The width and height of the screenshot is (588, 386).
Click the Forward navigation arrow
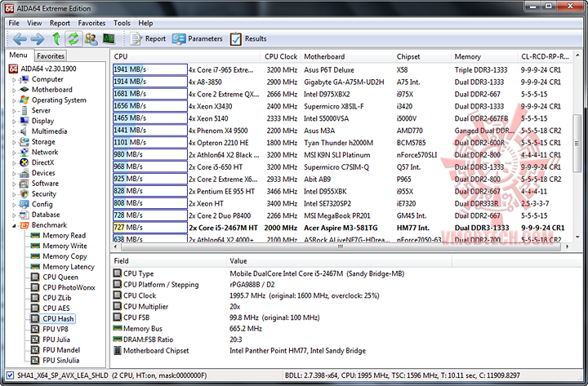click(x=37, y=39)
